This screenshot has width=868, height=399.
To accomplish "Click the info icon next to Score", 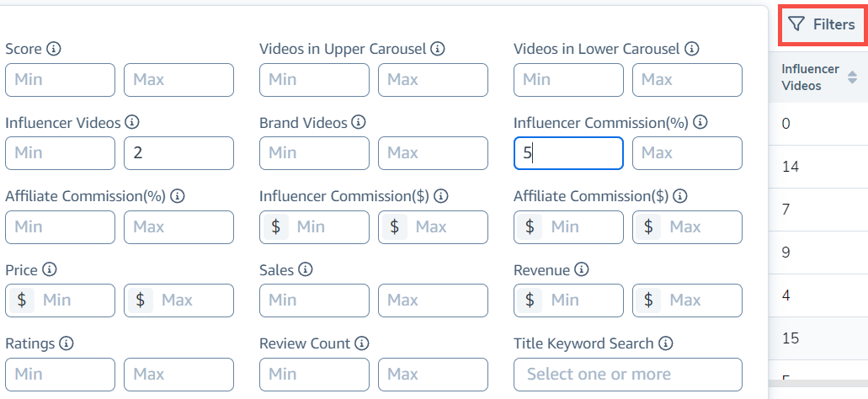I will [54, 49].
